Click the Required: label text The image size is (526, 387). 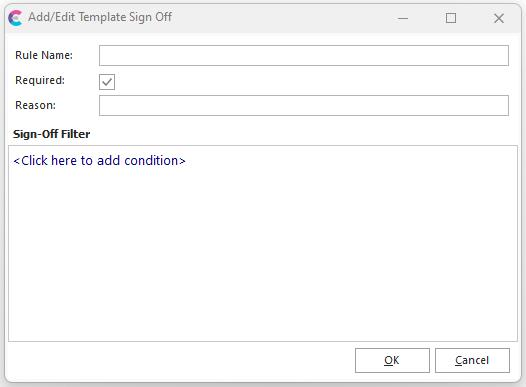point(40,80)
